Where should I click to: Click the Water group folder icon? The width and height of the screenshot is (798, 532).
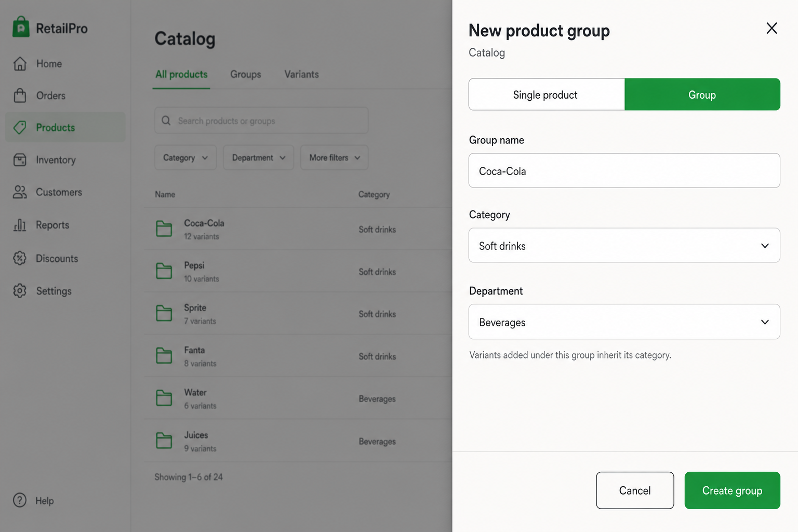(164, 398)
